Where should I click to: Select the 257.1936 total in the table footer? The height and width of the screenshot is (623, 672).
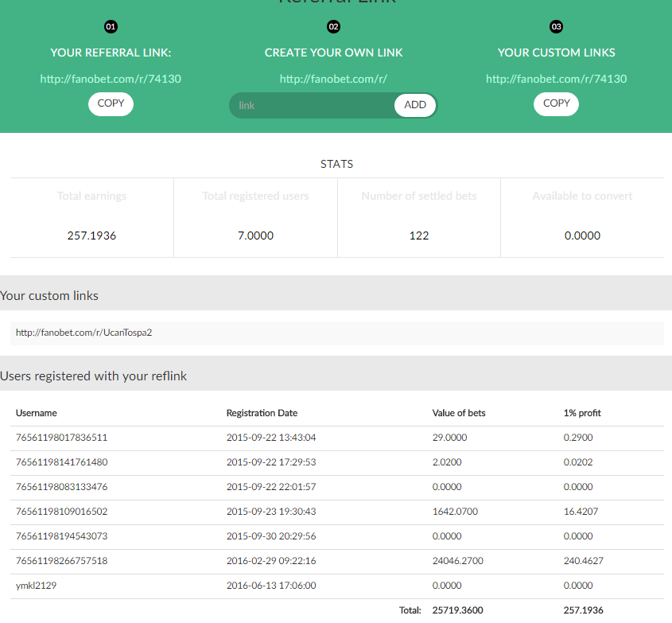click(583, 610)
